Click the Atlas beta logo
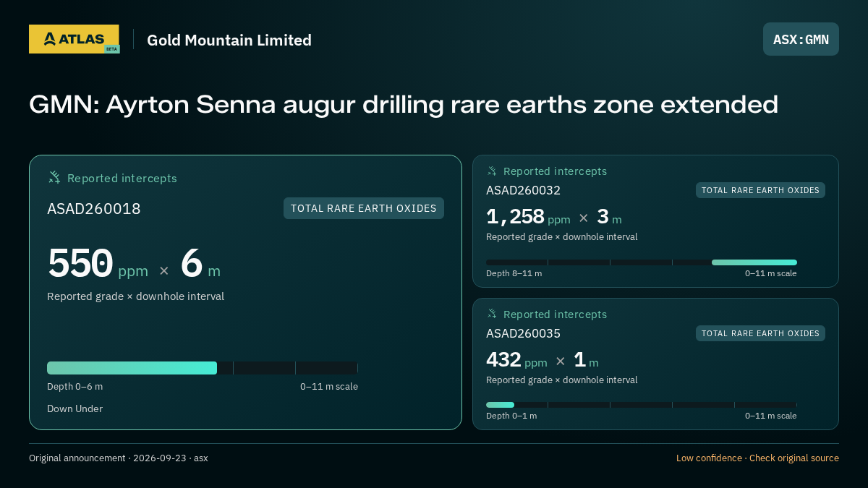 coord(74,39)
